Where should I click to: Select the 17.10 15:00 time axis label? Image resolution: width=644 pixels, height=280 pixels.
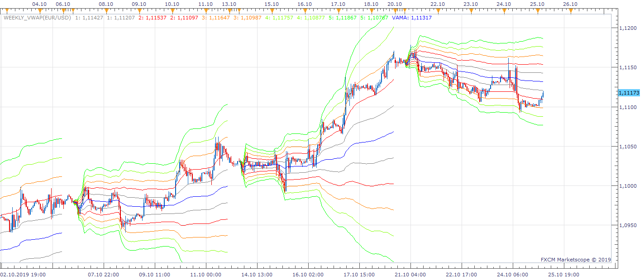pyautogui.click(x=359, y=274)
